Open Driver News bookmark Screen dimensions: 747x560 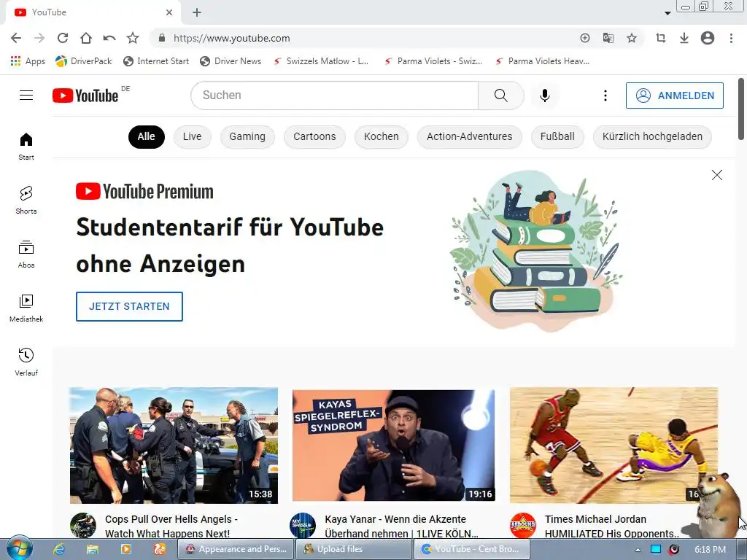point(231,61)
